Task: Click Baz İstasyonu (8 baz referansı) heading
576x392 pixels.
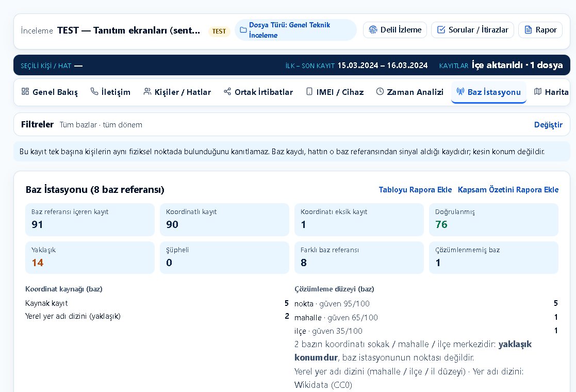Action: (x=95, y=190)
